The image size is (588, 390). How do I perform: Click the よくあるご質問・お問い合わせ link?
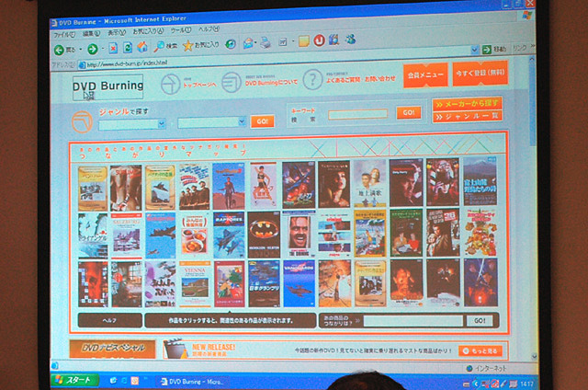360,79
